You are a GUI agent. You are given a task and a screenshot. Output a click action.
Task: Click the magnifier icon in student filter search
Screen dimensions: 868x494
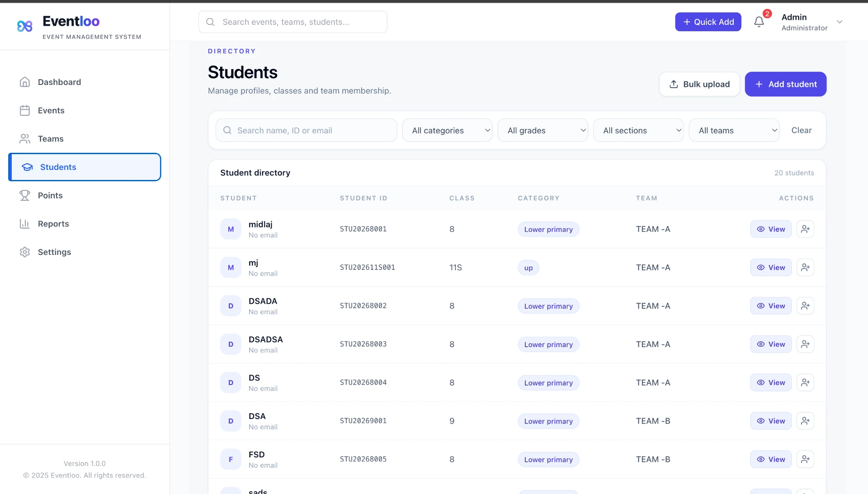(227, 130)
